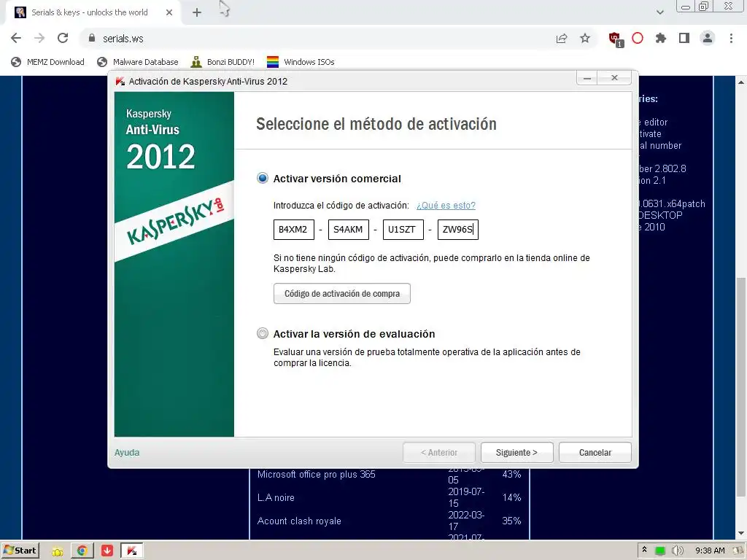The width and height of the screenshot is (747, 560).
Task: Open the ¿Qué es esto? help link
Action: coord(446,205)
